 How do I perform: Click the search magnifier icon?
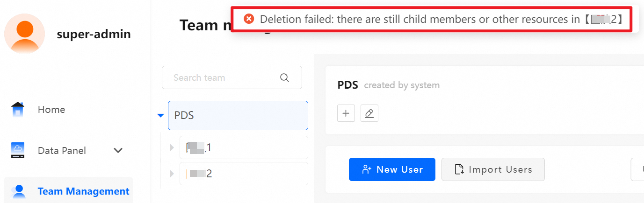pyautogui.click(x=284, y=77)
